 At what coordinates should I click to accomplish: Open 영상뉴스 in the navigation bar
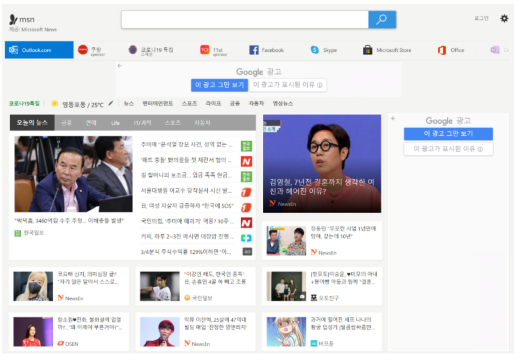(283, 104)
